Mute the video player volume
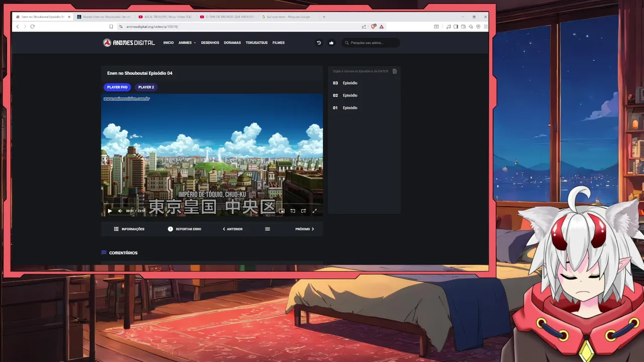 click(120, 211)
